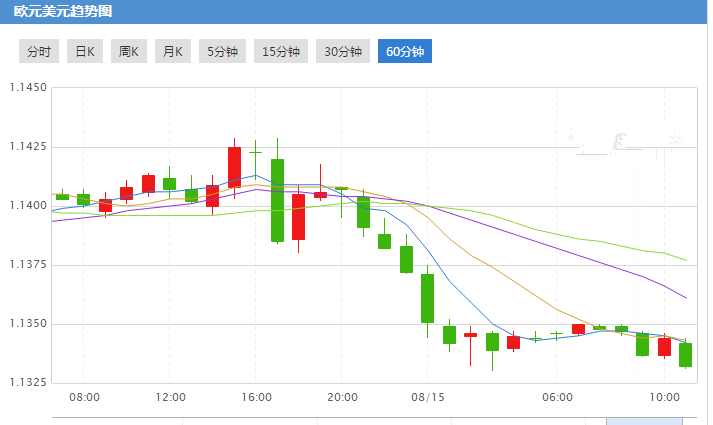This screenshot has width=713, height=425.
Task: Click the tall green candle after 16:00
Action: (277, 200)
